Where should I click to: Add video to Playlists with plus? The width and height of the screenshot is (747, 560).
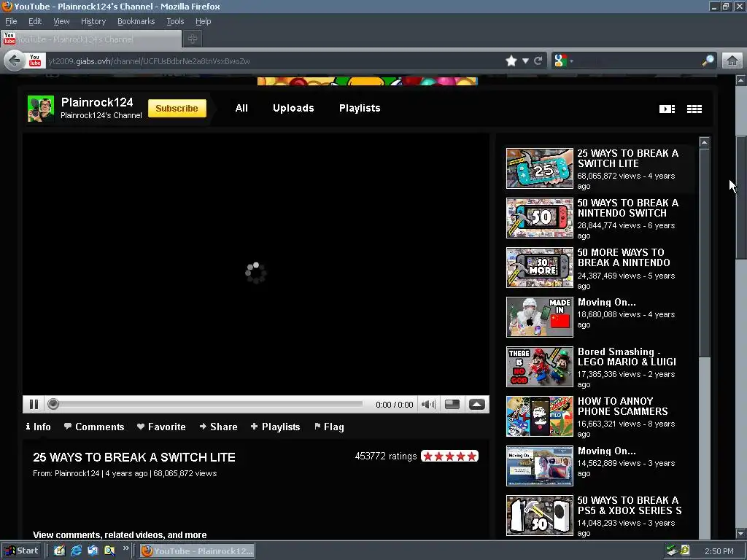click(275, 427)
